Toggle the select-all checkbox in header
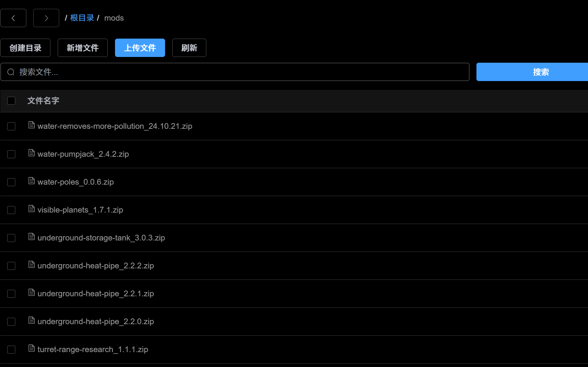Screen dimensions: 588x367 click(11, 101)
